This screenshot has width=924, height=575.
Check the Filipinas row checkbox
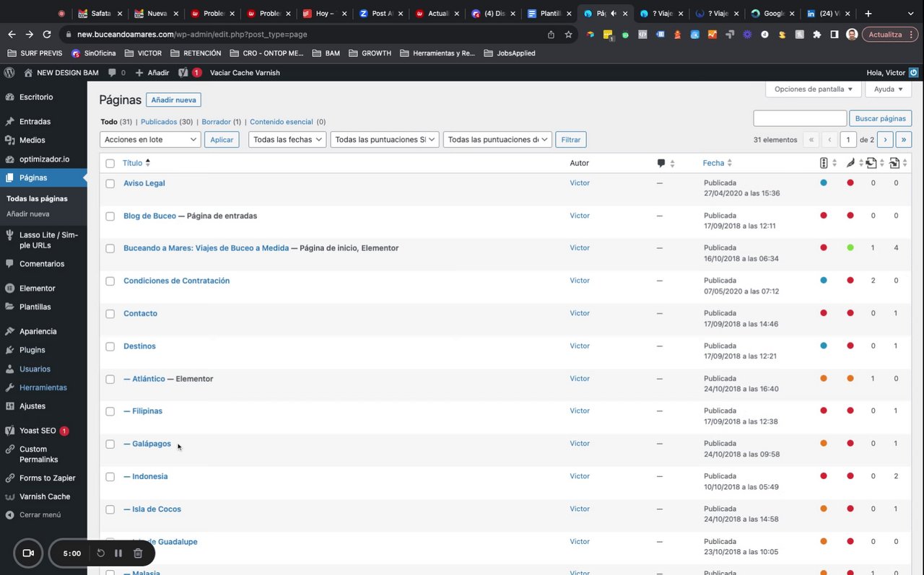click(x=110, y=412)
